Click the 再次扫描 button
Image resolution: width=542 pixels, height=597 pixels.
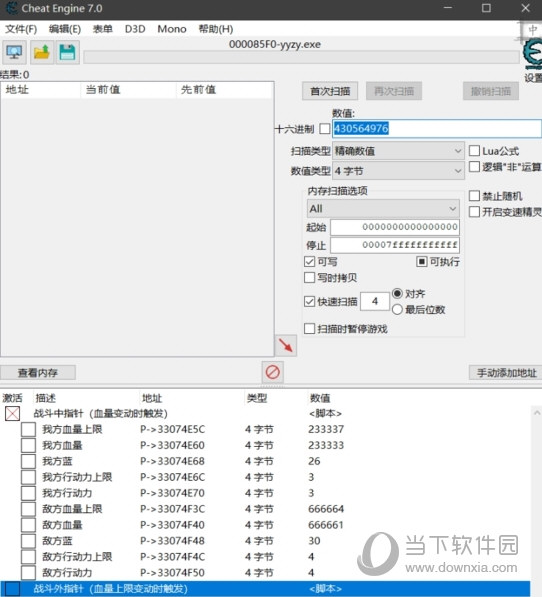[394, 91]
